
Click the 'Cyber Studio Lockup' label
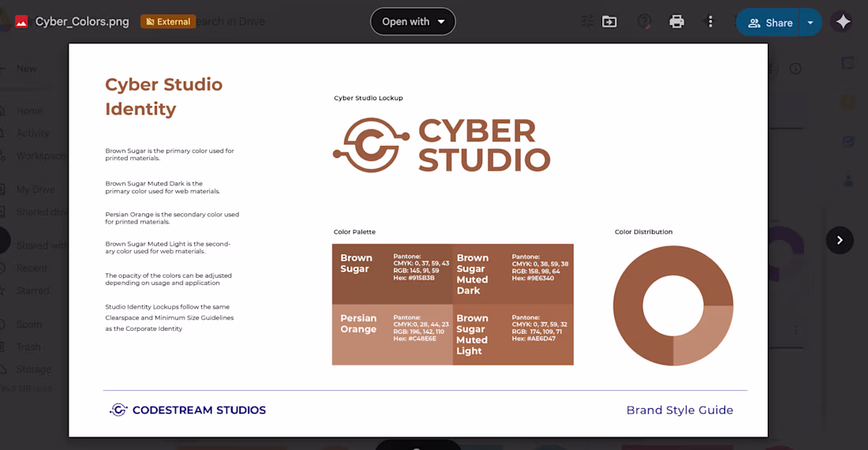point(369,98)
